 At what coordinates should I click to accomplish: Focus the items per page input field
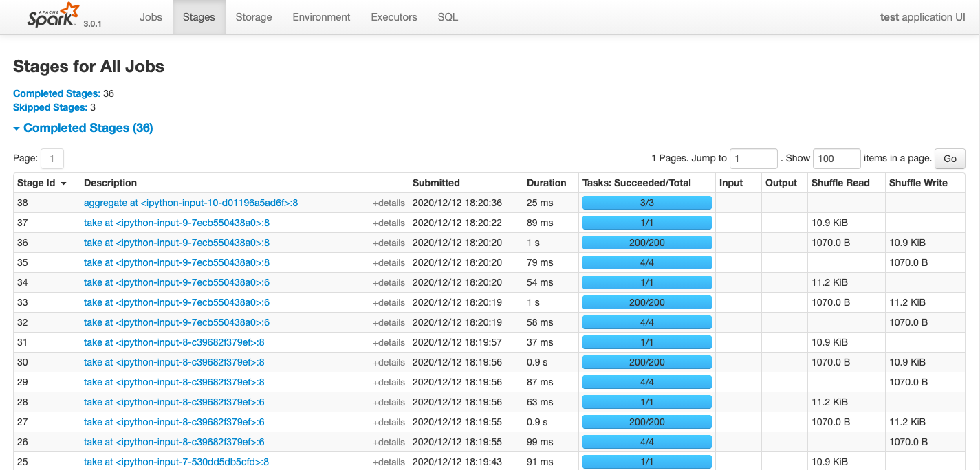tap(837, 159)
